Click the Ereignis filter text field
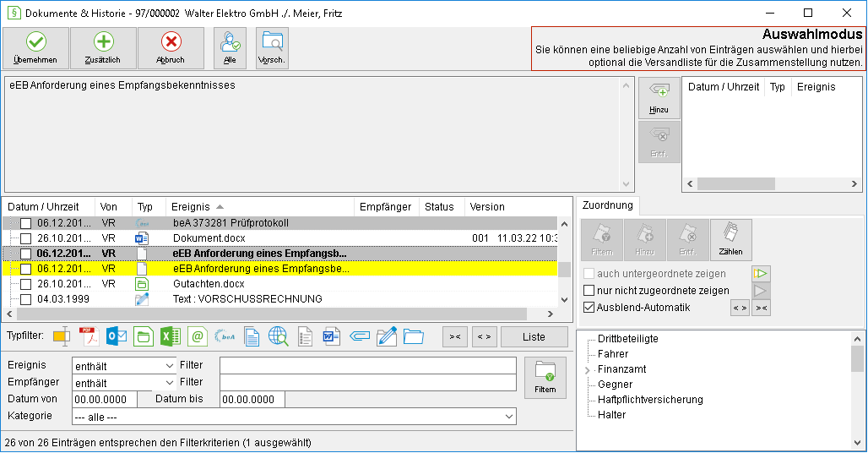Screen dimensions: 868x453 coord(368,365)
